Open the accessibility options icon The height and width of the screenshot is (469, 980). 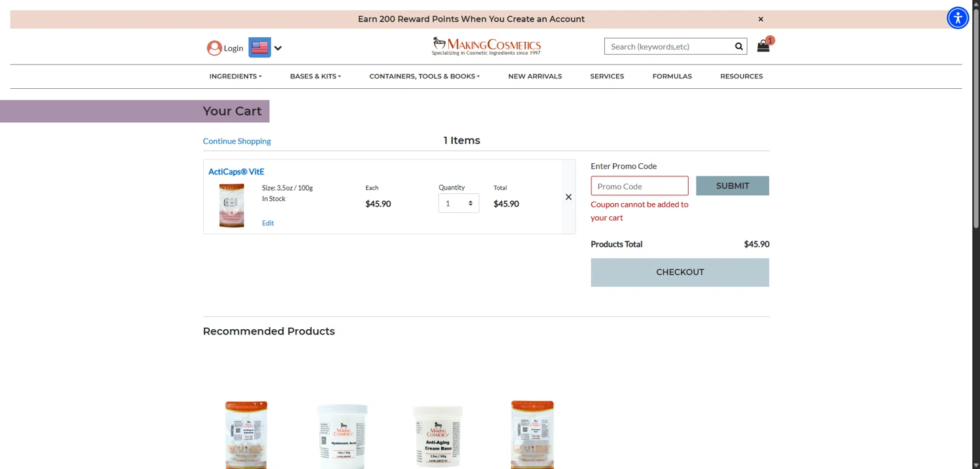click(958, 18)
